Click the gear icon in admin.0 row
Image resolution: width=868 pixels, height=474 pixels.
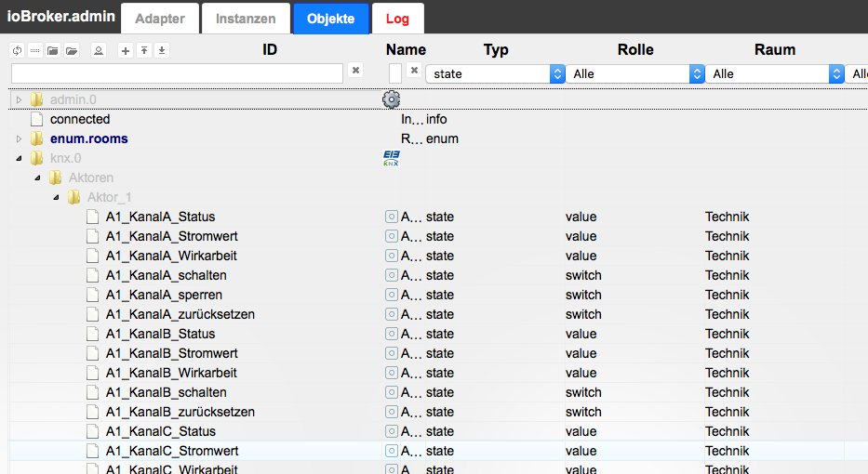(x=391, y=99)
